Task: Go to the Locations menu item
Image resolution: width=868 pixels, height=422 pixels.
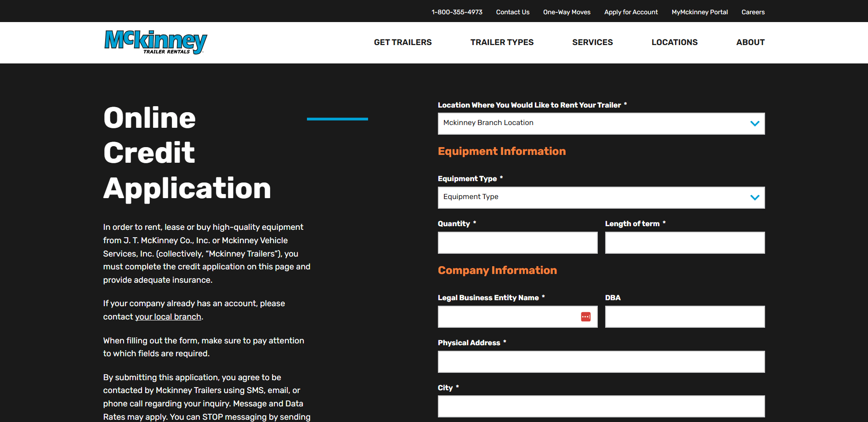Action: [x=674, y=42]
